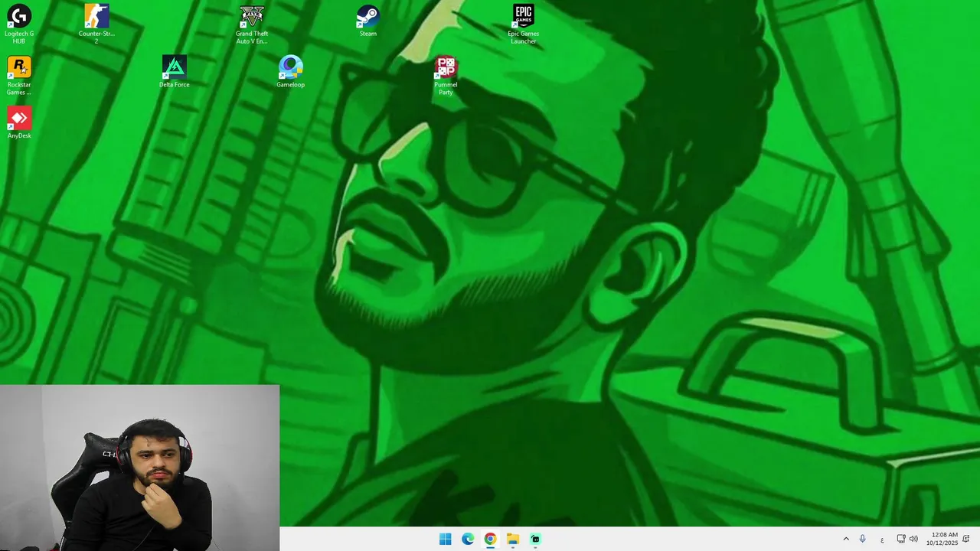Open Microsoft Edge from the taskbar
This screenshot has width=980, height=551.
[x=468, y=539]
